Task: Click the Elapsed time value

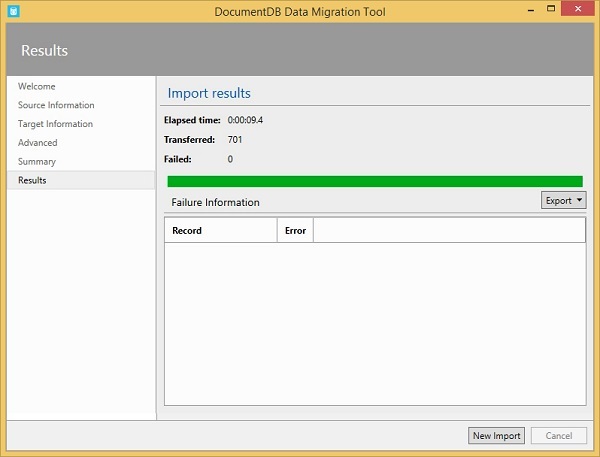Action: click(245, 120)
